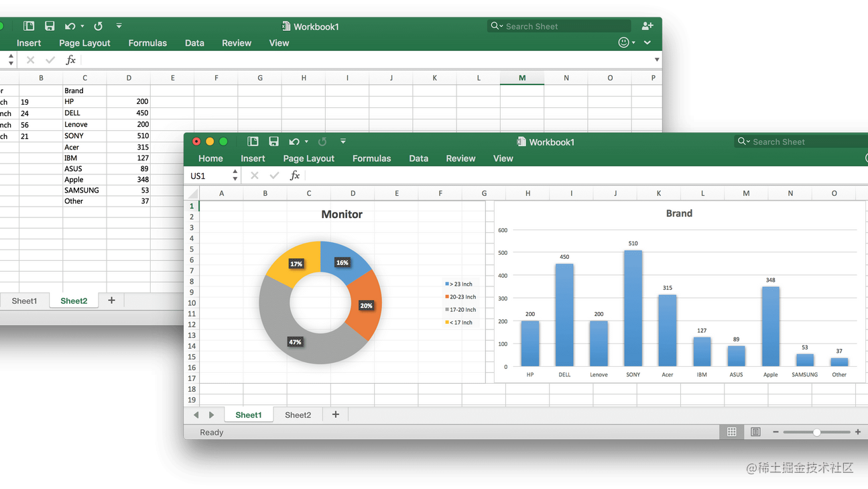Open Page Layout tab in back window

tap(84, 43)
